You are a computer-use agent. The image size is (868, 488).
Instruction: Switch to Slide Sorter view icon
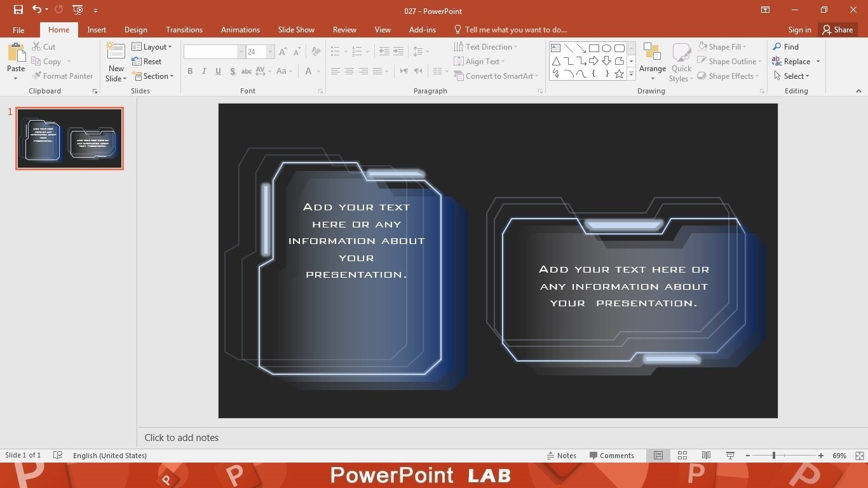[682, 456]
